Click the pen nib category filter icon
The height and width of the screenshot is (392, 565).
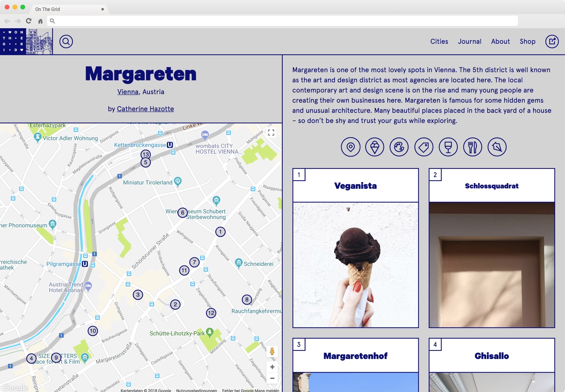[x=497, y=147]
